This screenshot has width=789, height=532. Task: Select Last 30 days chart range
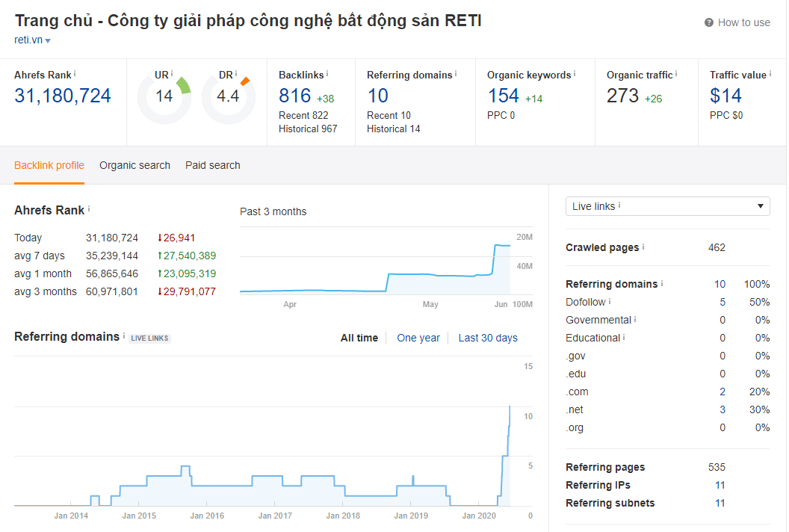click(488, 338)
